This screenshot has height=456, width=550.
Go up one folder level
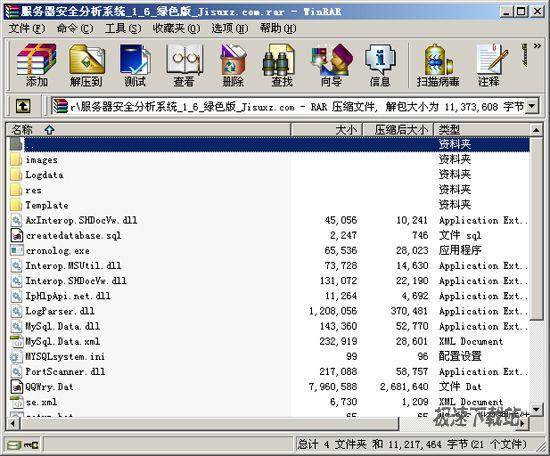(23, 106)
